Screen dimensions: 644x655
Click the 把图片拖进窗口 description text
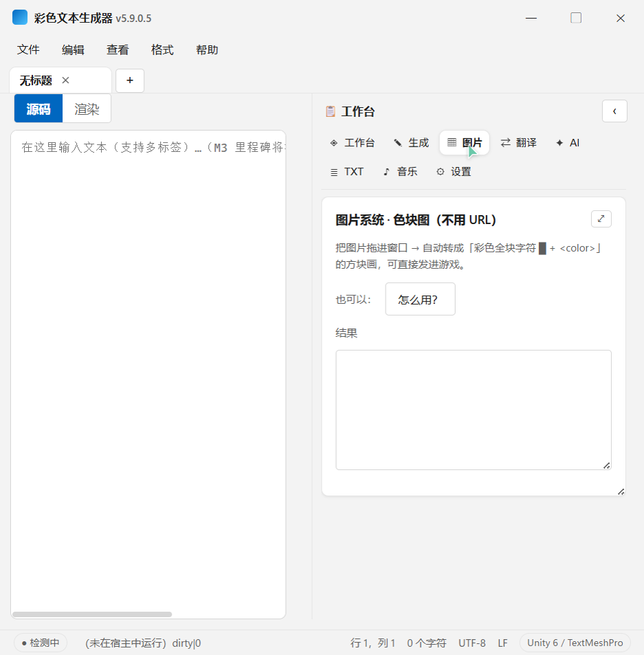click(469, 256)
